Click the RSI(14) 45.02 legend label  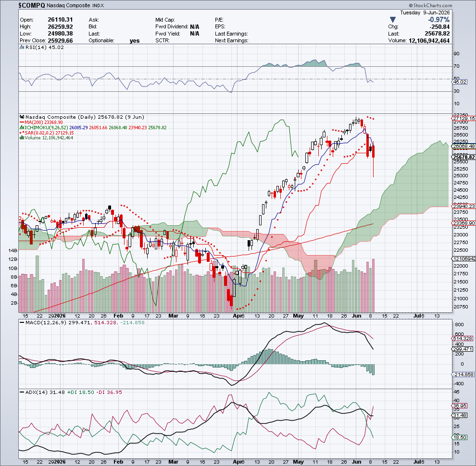(44, 48)
